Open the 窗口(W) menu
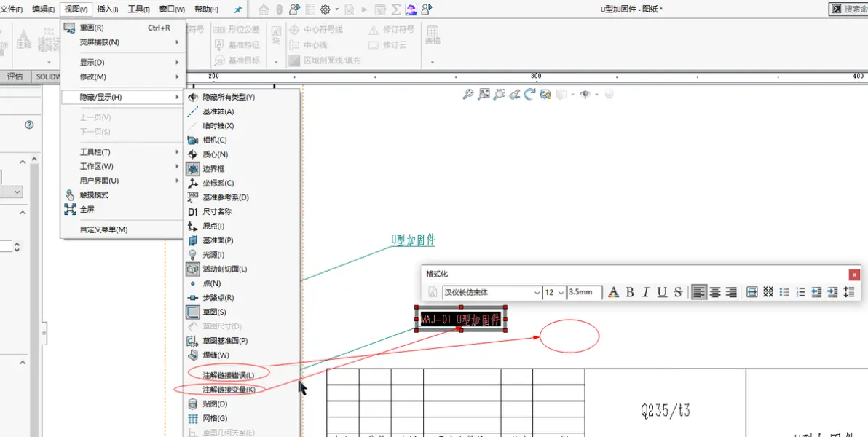The width and height of the screenshot is (868, 437). coord(172,9)
